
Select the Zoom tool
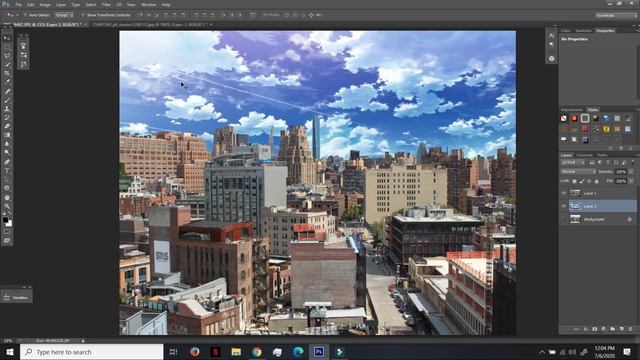(7, 206)
